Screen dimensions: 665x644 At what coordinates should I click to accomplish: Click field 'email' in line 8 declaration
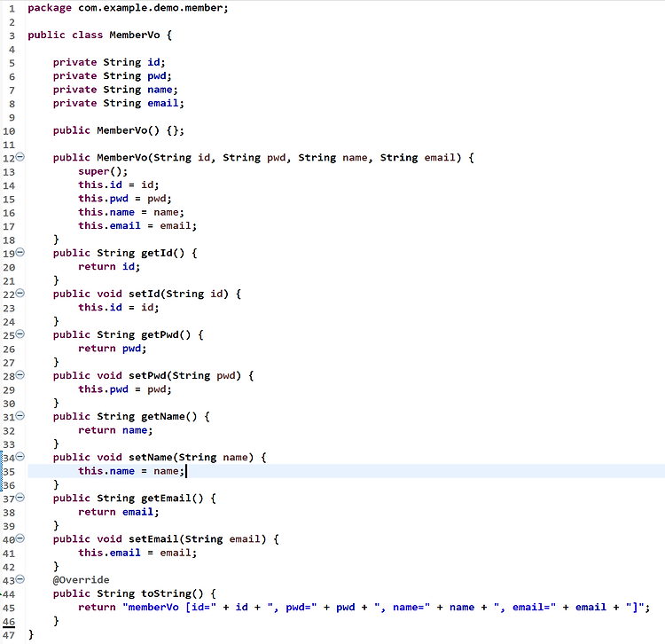click(x=163, y=103)
